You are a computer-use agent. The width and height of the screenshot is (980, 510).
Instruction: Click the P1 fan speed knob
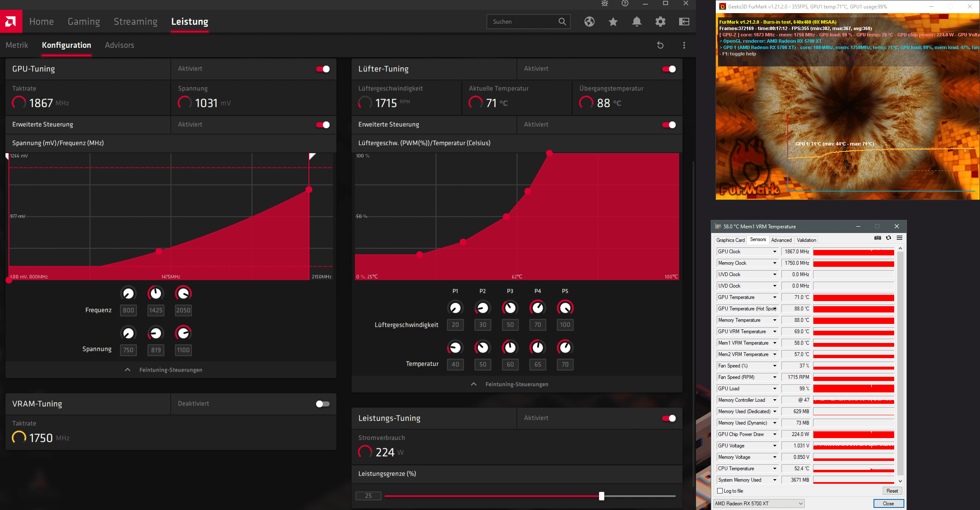click(x=455, y=308)
